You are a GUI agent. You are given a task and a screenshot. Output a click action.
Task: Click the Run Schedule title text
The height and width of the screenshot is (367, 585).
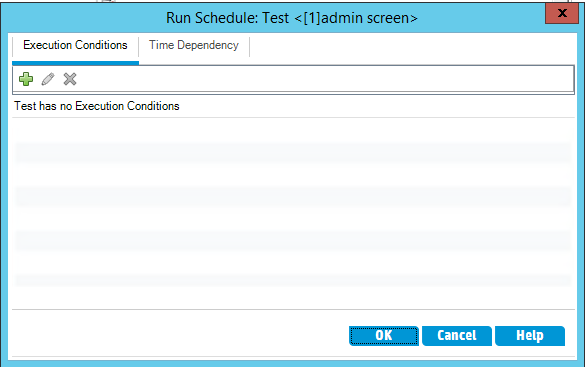click(292, 18)
